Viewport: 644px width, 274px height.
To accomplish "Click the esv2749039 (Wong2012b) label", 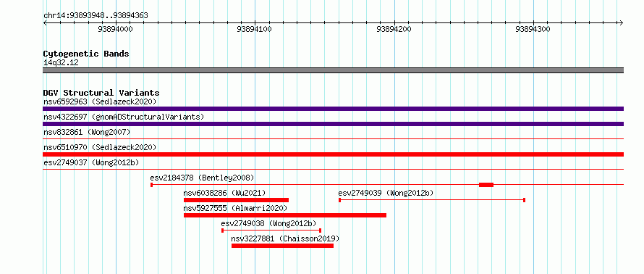I will (386, 193).
